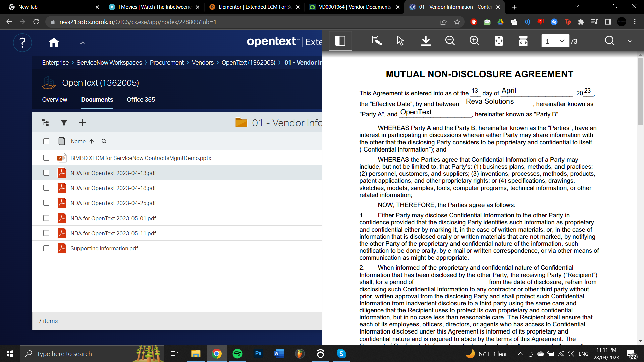Show the folder tree navigation icon

point(46,123)
